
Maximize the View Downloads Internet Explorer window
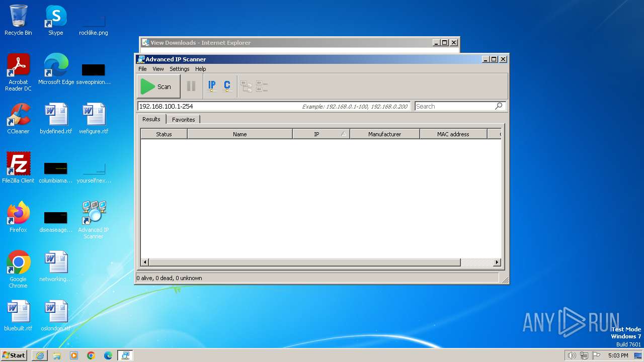[445, 43]
